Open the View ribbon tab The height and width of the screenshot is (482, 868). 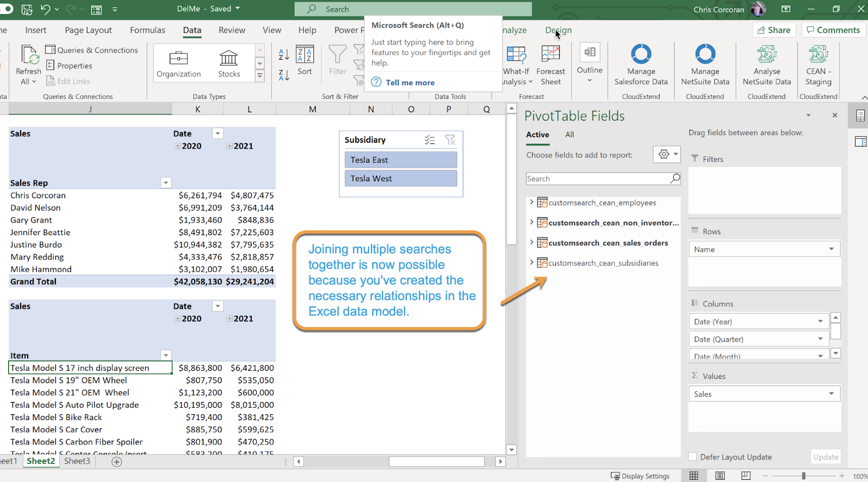272,30
